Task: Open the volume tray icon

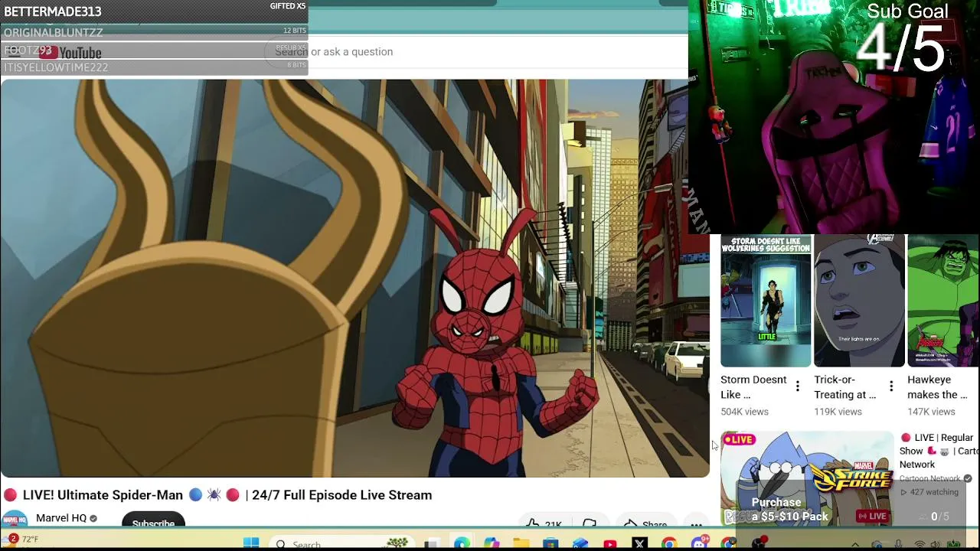Action: tap(936, 545)
